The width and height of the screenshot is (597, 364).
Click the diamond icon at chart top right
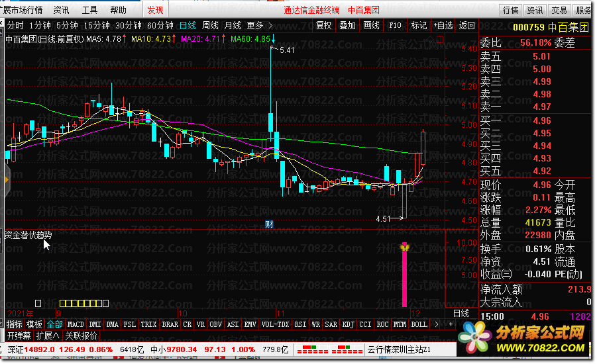[x=430, y=39]
